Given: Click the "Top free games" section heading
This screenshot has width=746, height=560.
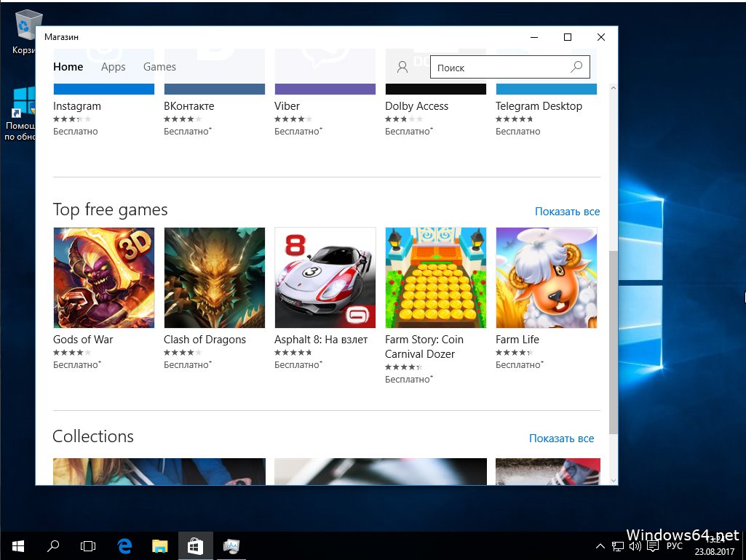Looking at the screenshot, I should point(111,209).
